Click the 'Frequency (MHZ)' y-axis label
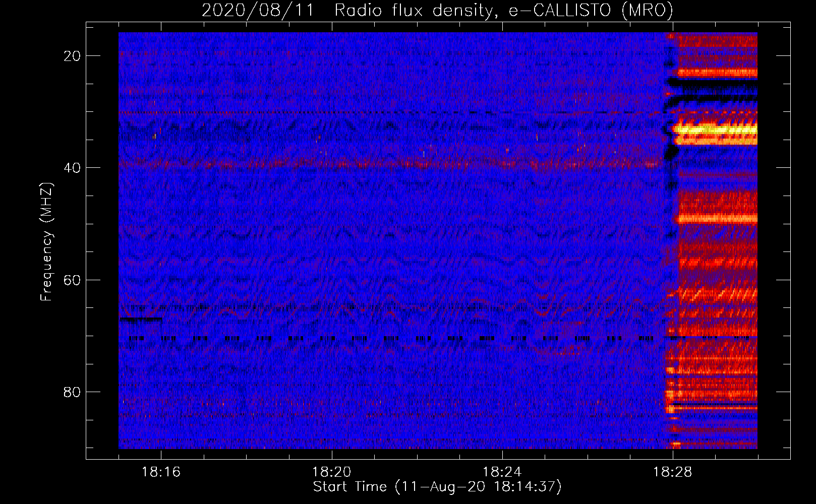816x504 pixels. tap(46, 242)
